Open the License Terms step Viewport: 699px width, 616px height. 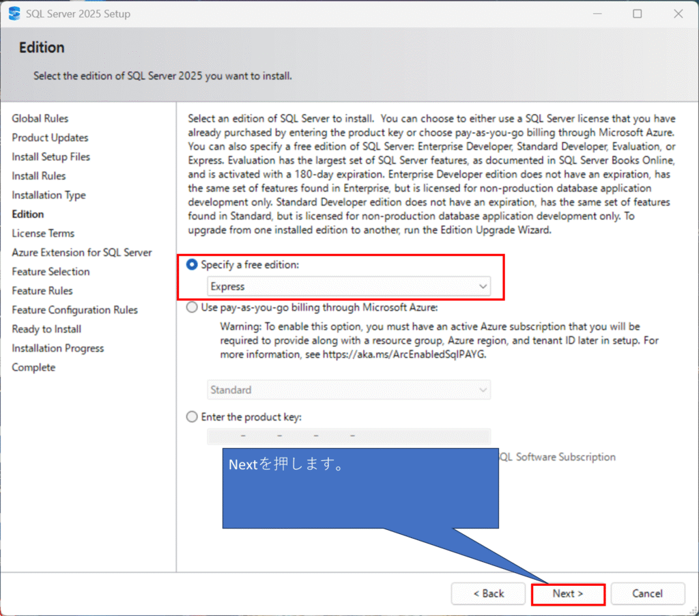(x=43, y=234)
